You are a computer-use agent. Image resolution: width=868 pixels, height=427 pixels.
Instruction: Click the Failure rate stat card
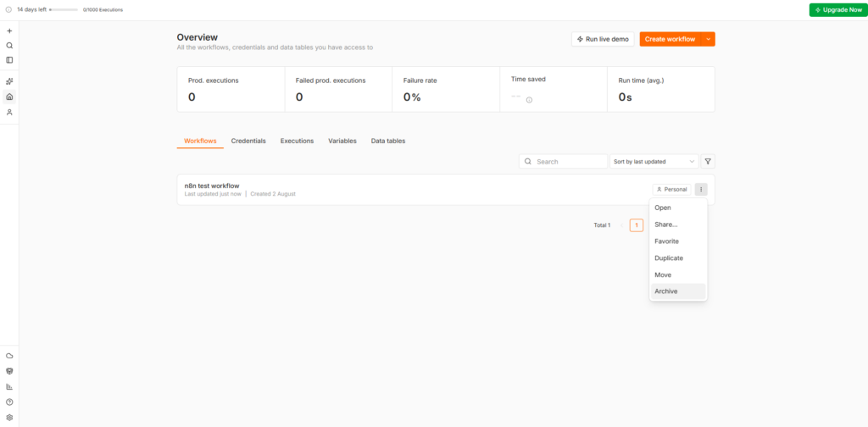pos(446,90)
